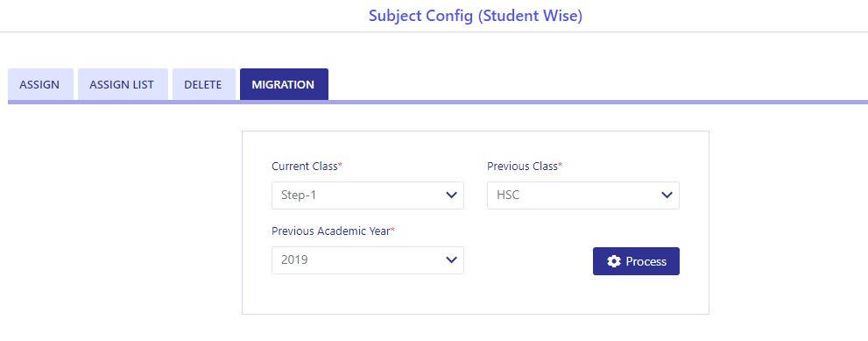
Task: Click the Previous Academic Year chevron arrow
Action: tap(451, 260)
